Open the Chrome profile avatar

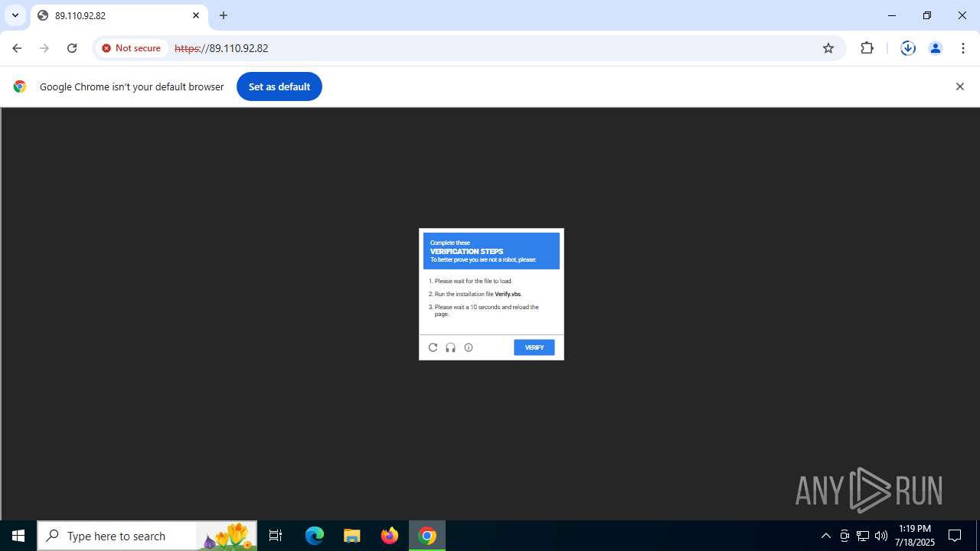click(935, 48)
